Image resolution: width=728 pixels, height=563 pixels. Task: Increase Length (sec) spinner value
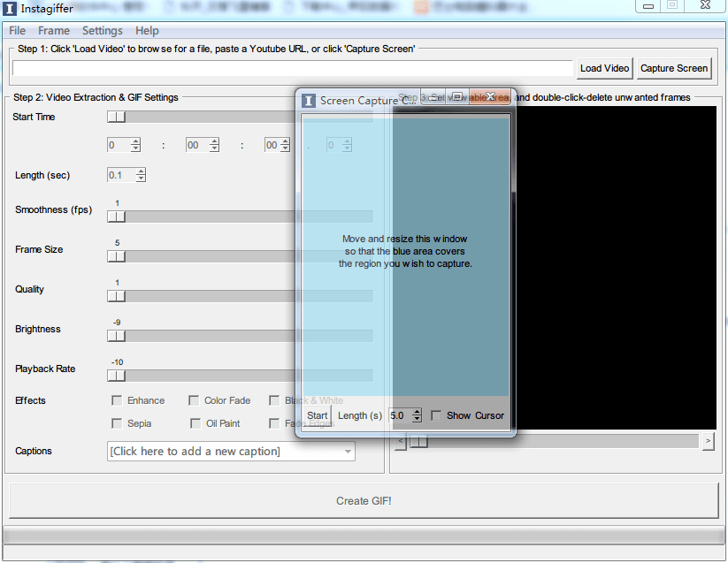click(x=140, y=171)
